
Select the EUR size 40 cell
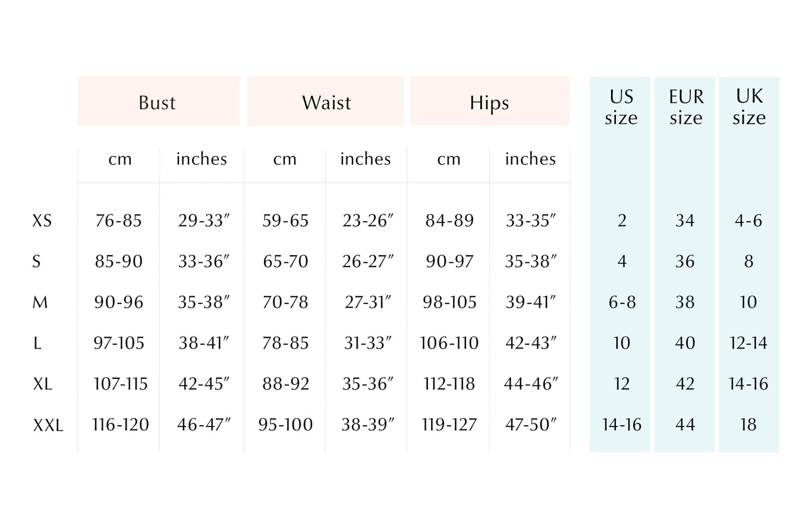pos(685,344)
